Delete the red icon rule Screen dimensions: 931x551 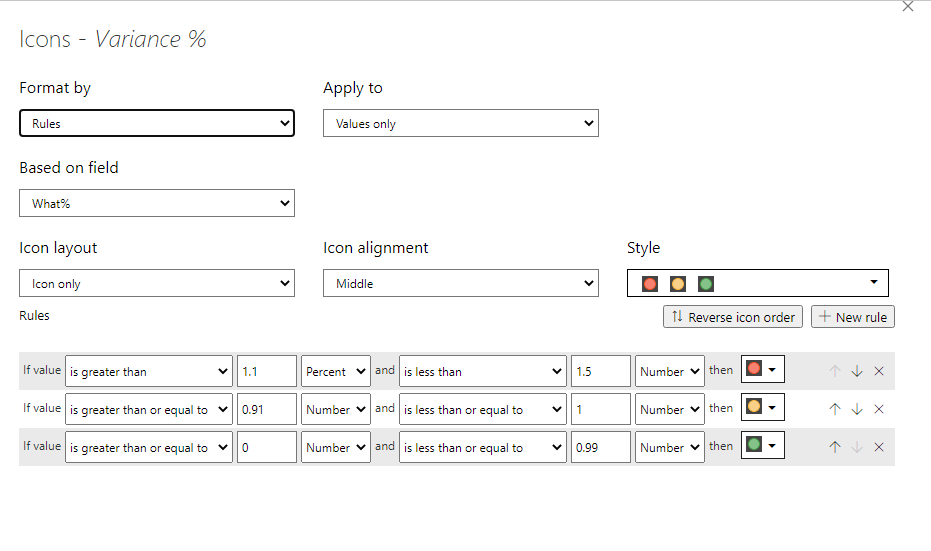coord(879,371)
